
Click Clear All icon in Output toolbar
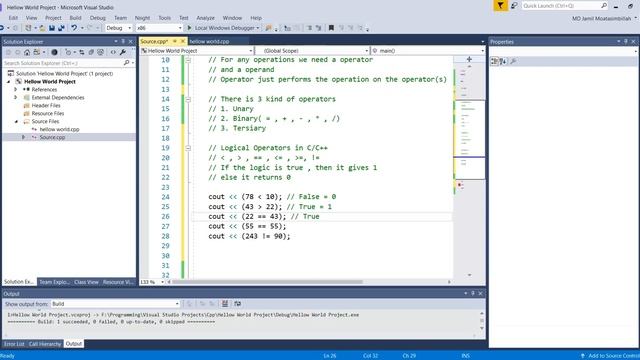pos(224,304)
